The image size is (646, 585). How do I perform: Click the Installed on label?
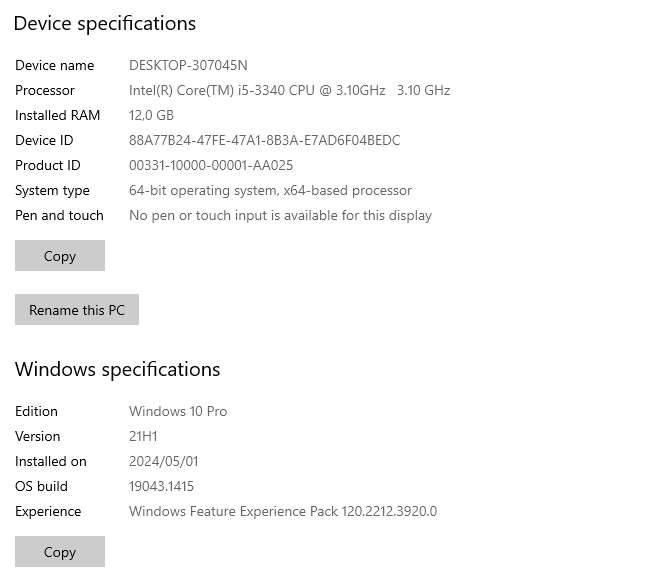50,461
